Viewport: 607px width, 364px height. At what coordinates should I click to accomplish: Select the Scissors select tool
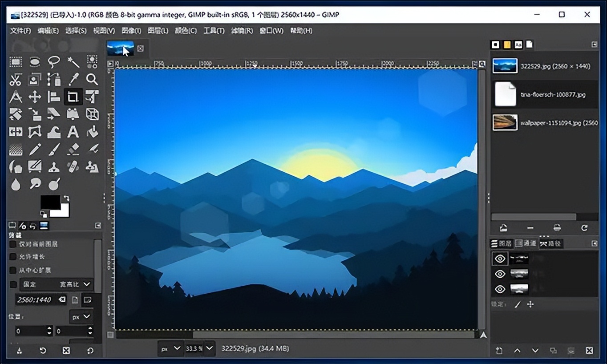[16, 80]
